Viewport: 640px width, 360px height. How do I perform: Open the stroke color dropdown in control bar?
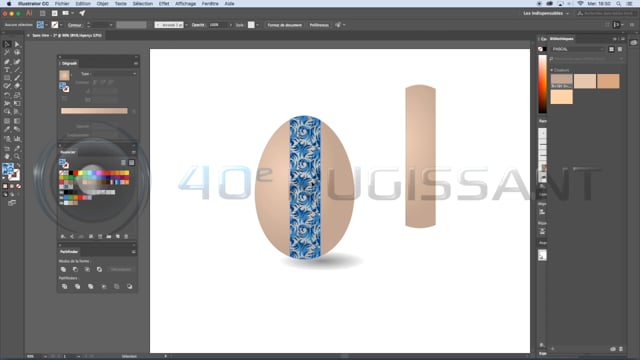(x=61, y=25)
